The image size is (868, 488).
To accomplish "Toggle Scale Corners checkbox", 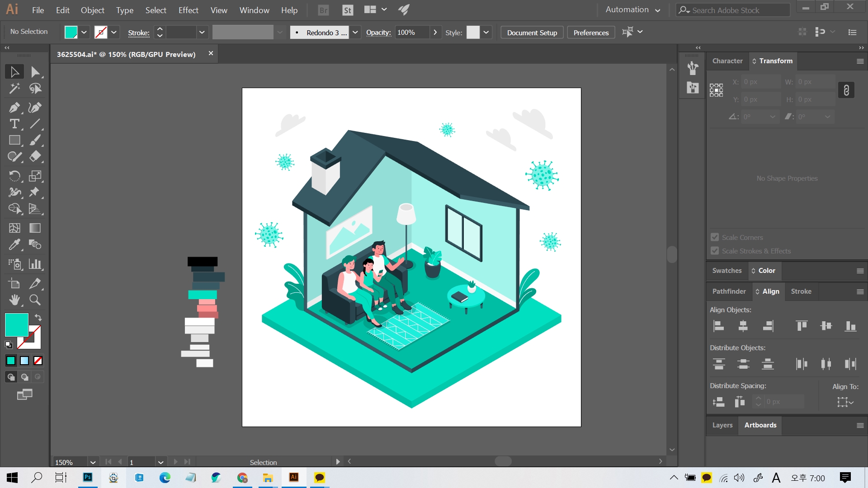I will point(715,237).
